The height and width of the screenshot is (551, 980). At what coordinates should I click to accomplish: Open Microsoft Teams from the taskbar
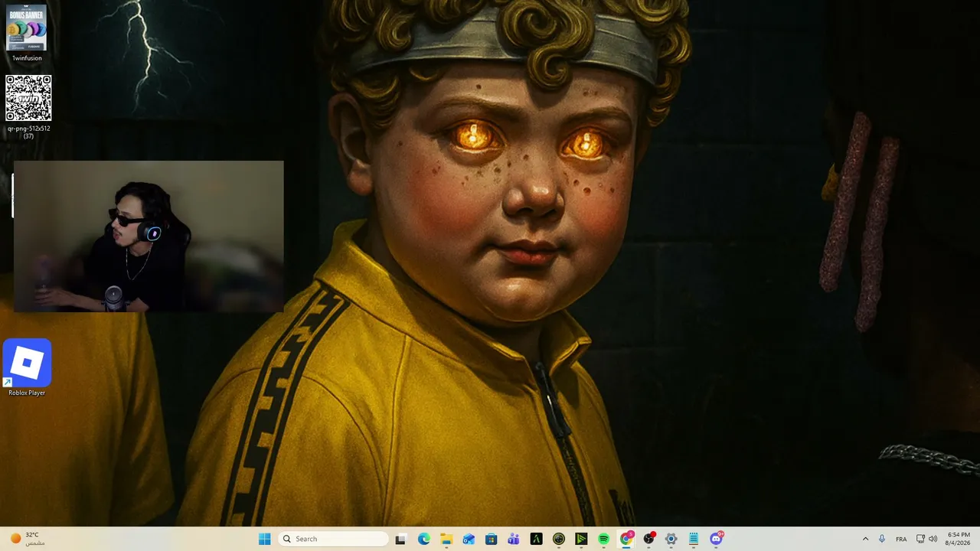coord(514,539)
